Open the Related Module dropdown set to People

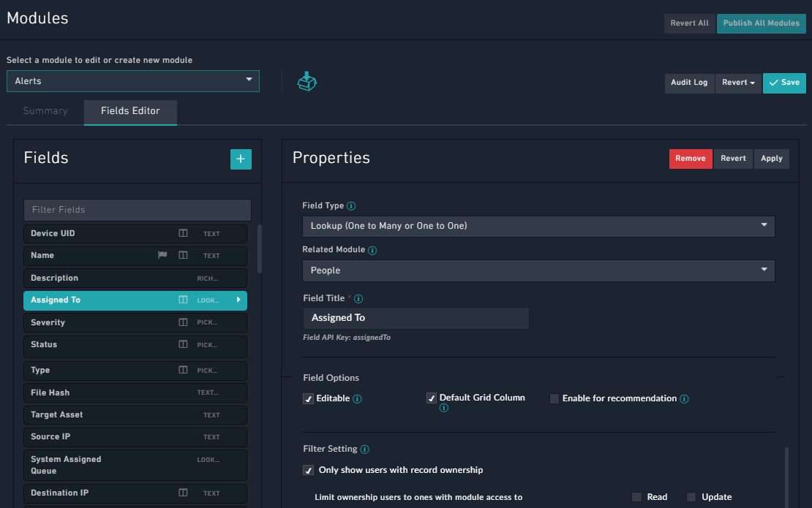(538, 270)
